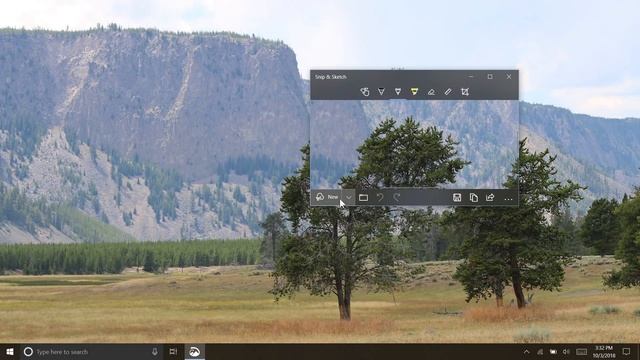Select the yellow Highlighter tool
640x360 pixels.
(x=414, y=92)
